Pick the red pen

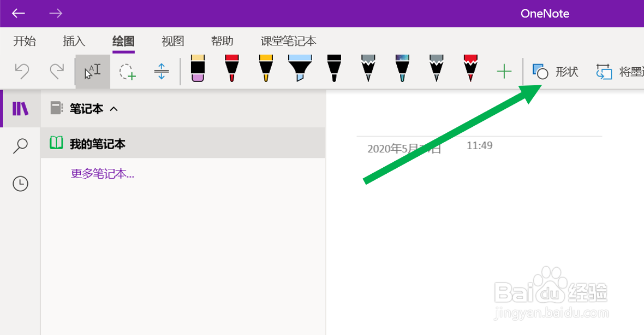231,69
